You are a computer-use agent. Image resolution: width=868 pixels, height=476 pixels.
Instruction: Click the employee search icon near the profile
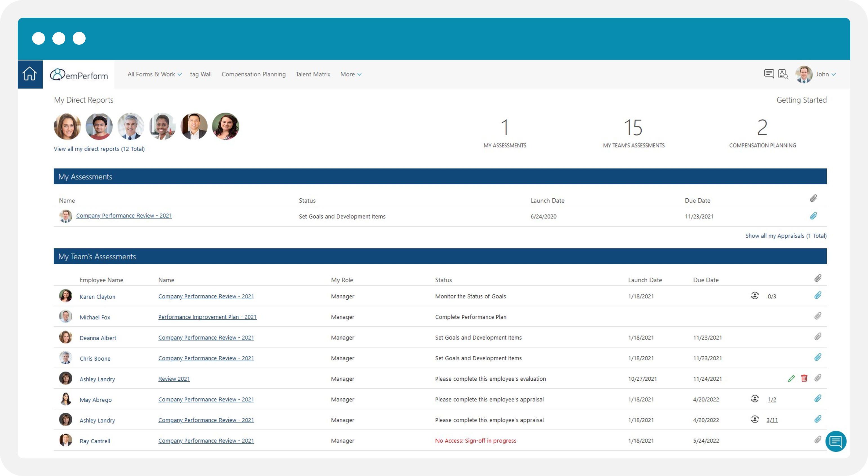[x=784, y=74]
